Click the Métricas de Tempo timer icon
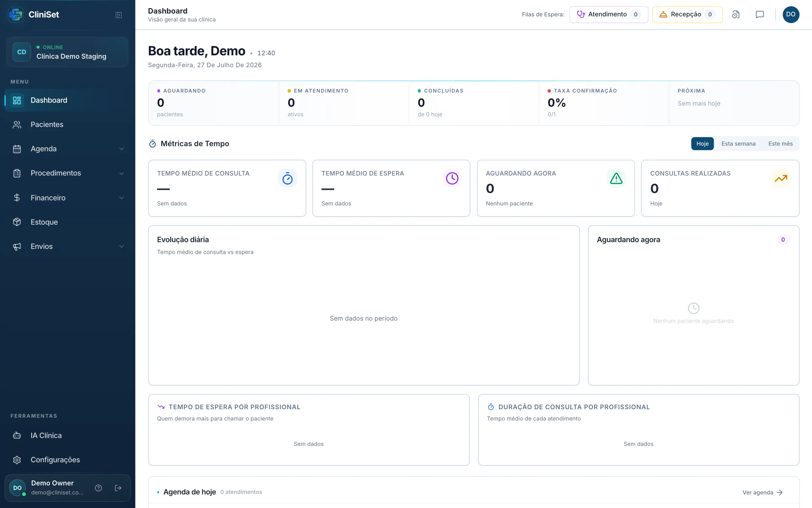This screenshot has width=812, height=508. 152,144
